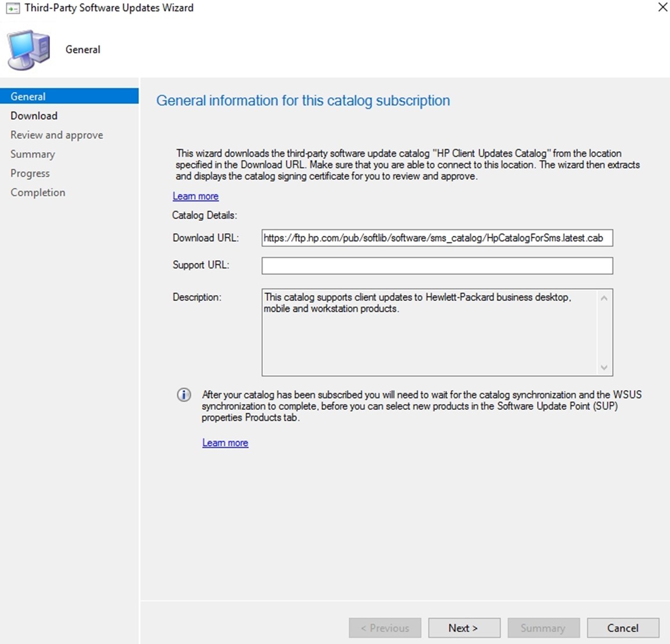Click the computer icon in the header
The width and height of the screenshot is (670, 644).
(28, 49)
